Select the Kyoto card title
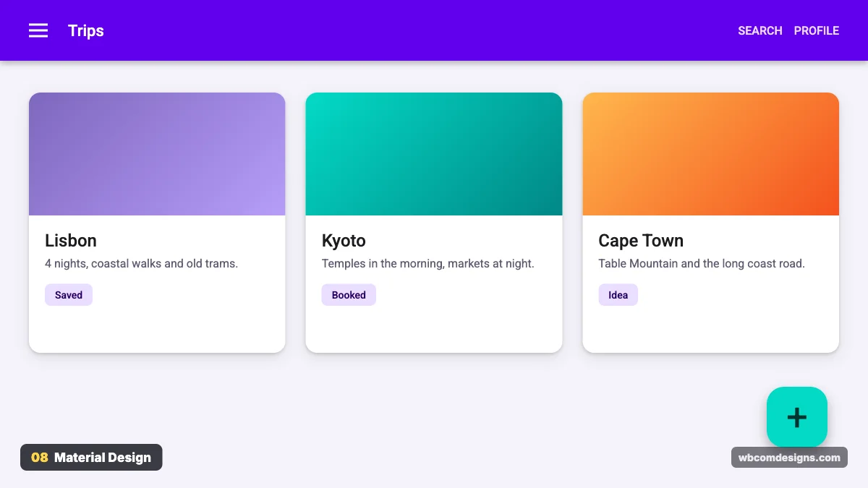Image resolution: width=868 pixels, height=488 pixels. (344, 241)
